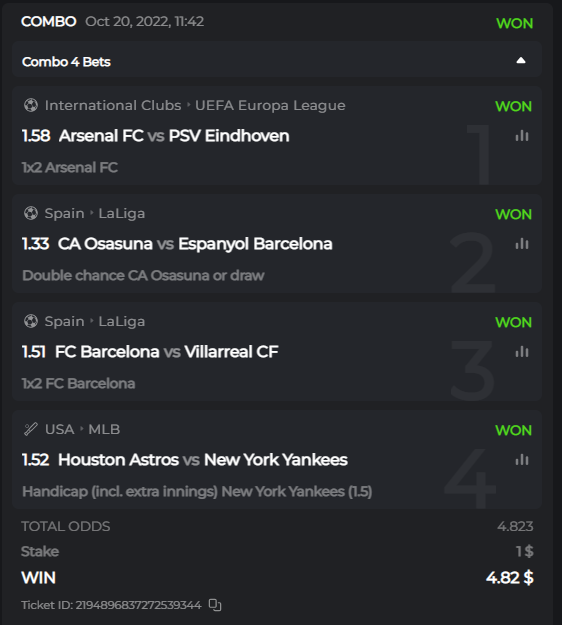Select the Arsenal FC vs PSV Eindhoven match
The image size is (562, 625).
click(x=174, y=136)
